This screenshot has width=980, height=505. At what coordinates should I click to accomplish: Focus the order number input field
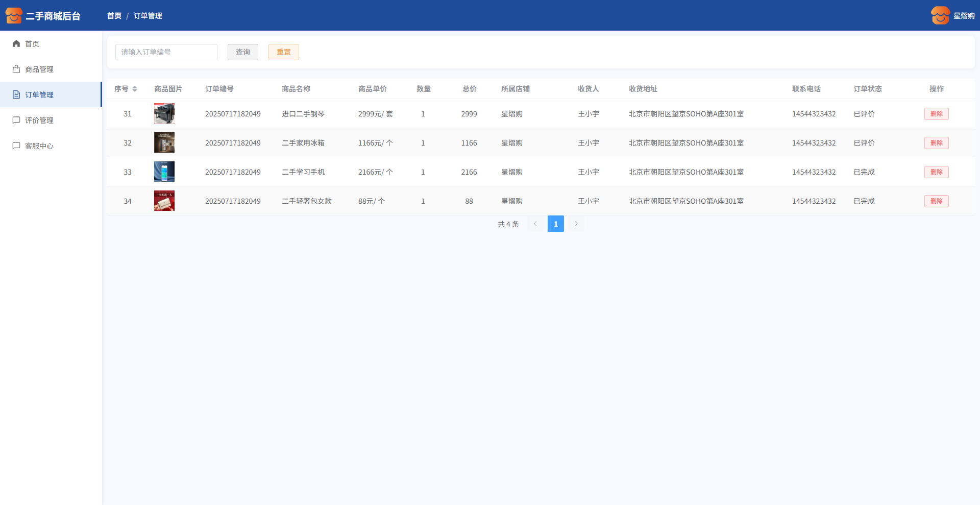click(166, 52)
